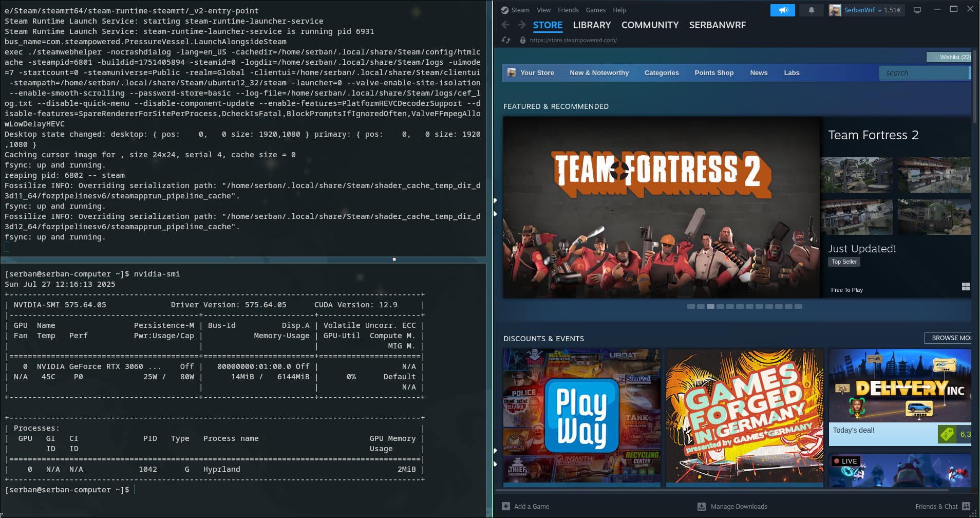Click the megaphone announcements button
The image size is (980, 518).
coord(782,10)
